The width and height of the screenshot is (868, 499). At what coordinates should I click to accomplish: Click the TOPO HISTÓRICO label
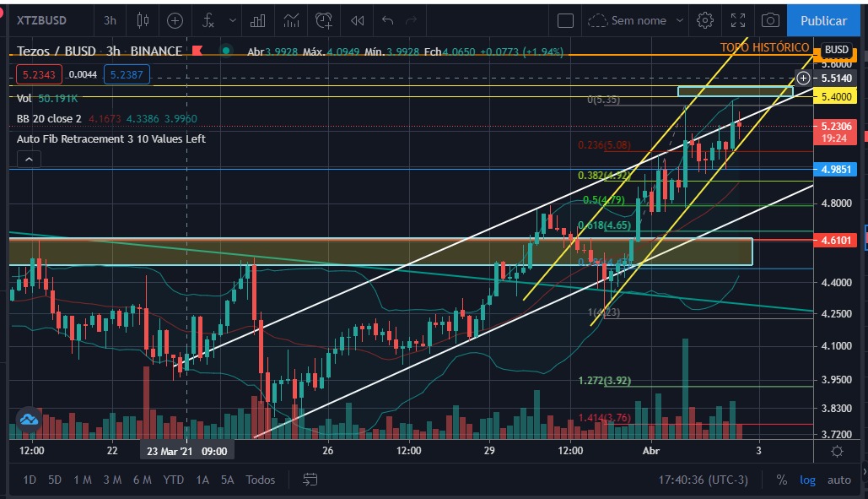(764, 47)
